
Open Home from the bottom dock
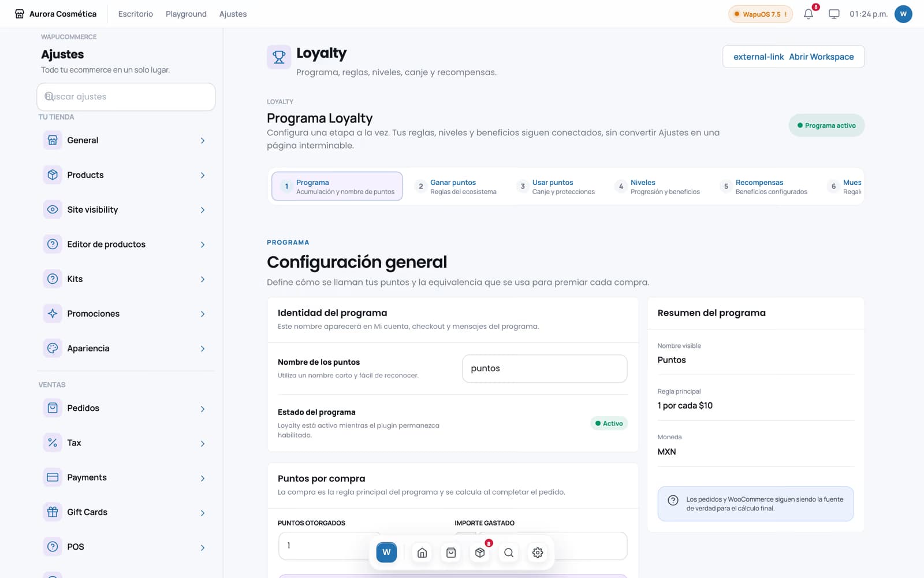pos(422,553)
